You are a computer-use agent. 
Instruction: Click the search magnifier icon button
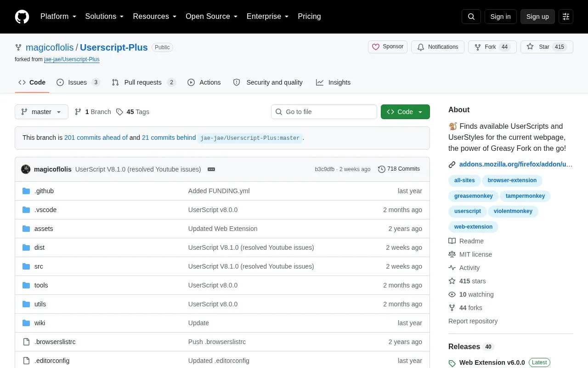pyautogui.click(x=471, y=17)
